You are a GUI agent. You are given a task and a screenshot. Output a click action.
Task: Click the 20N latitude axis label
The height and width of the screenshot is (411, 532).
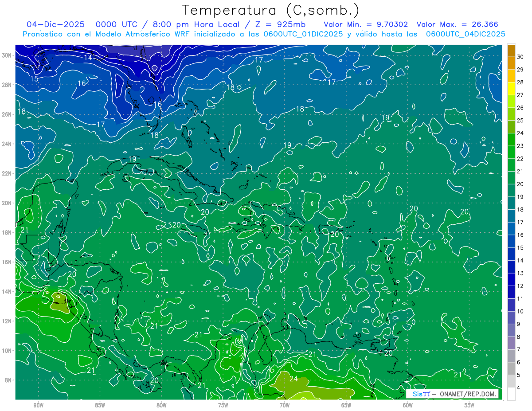(x=8, y=203)
